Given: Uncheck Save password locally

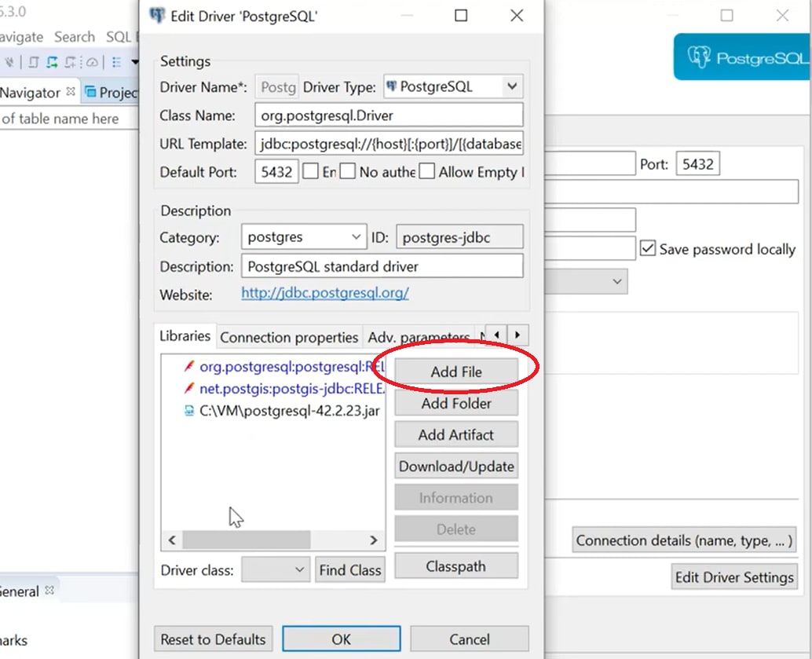Looking at the screenshot, I should (x=648, y=248).
